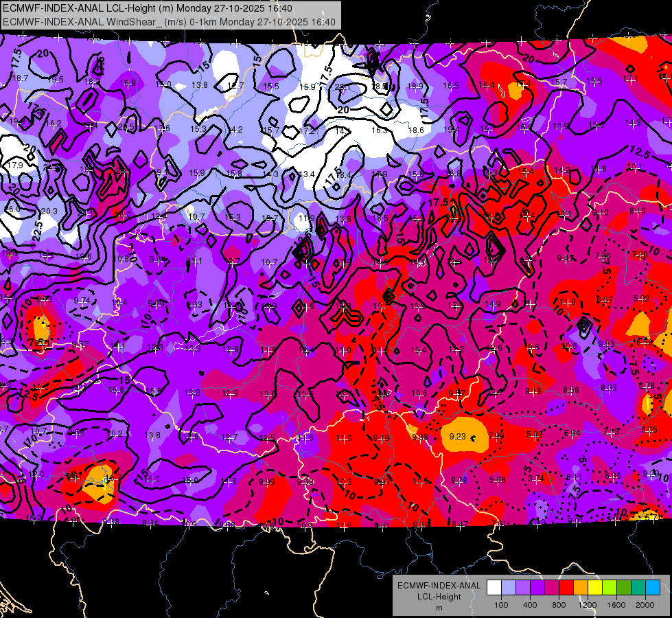Click the legend scale label 100
Screen dimensions: 672x618
click(501, 605)
